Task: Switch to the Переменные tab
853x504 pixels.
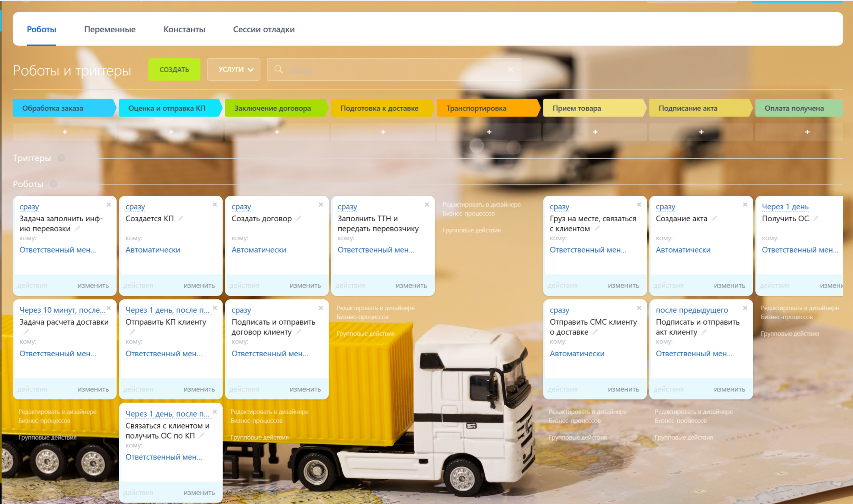Action: [110, 29]
